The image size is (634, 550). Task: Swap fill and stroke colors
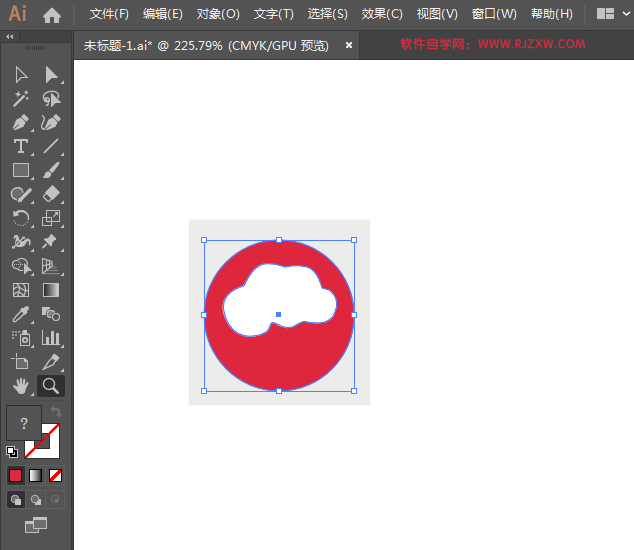coord(57,412)
